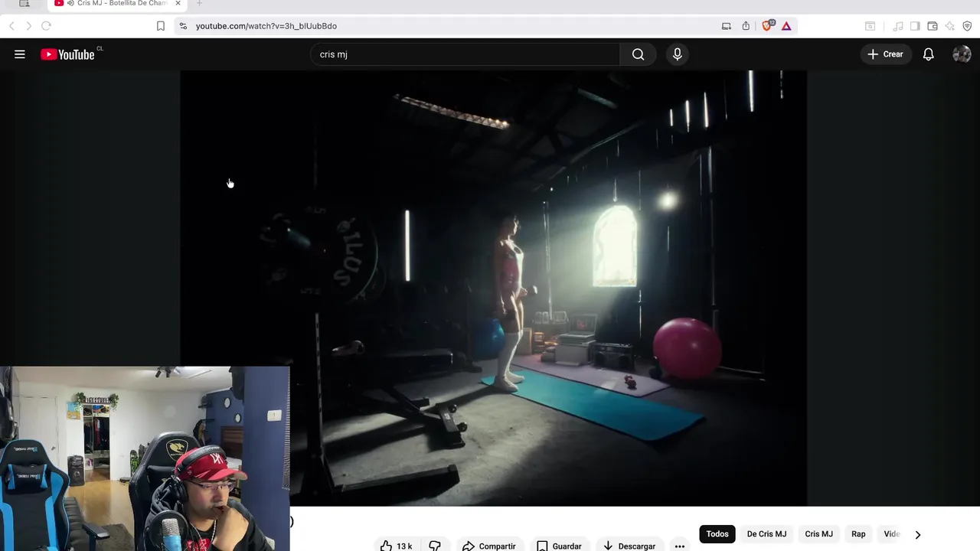Open the more actions three-dot menu
This screenshot has height=551, width=980.
[679, 546]
